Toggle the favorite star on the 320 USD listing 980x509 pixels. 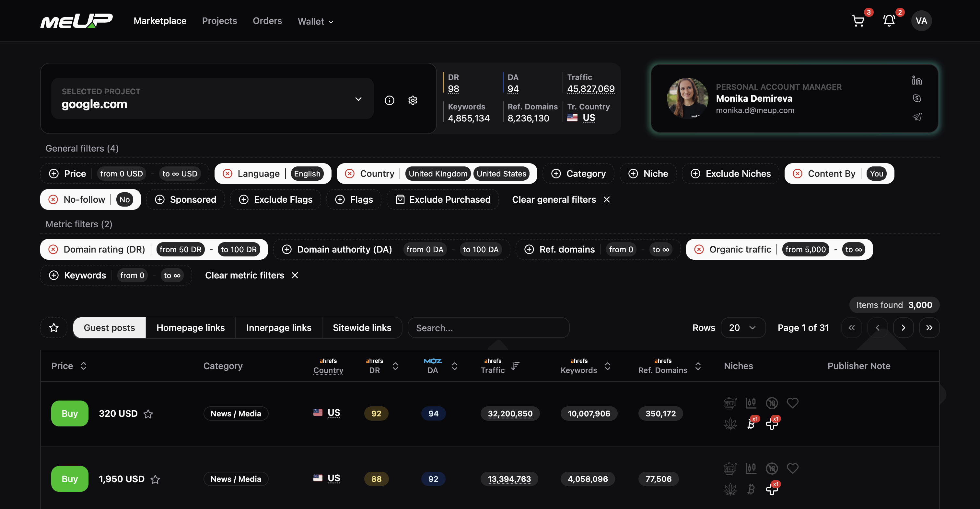pos(148,414)
